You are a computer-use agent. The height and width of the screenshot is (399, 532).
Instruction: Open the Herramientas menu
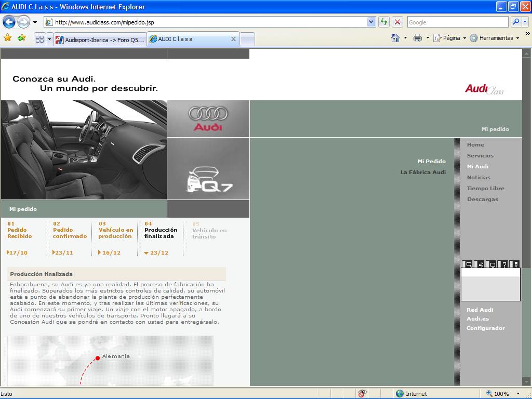click(495, 38)
